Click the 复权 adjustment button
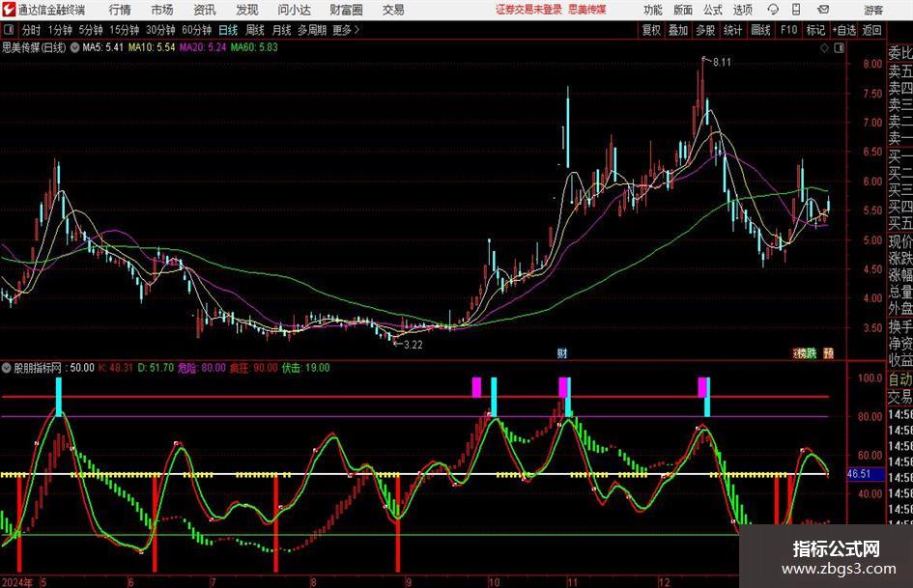The height and width of the screenshot is (588, 913). click(x=651, y=30)
